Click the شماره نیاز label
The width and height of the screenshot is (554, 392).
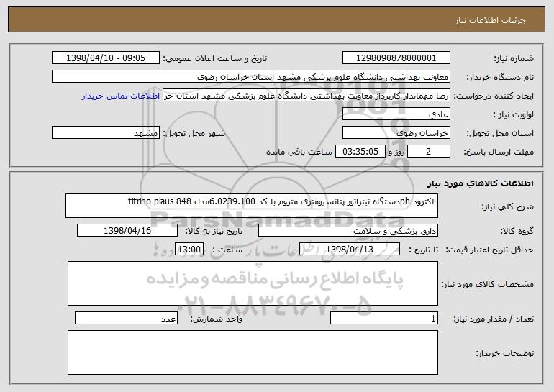pos(514,59)
